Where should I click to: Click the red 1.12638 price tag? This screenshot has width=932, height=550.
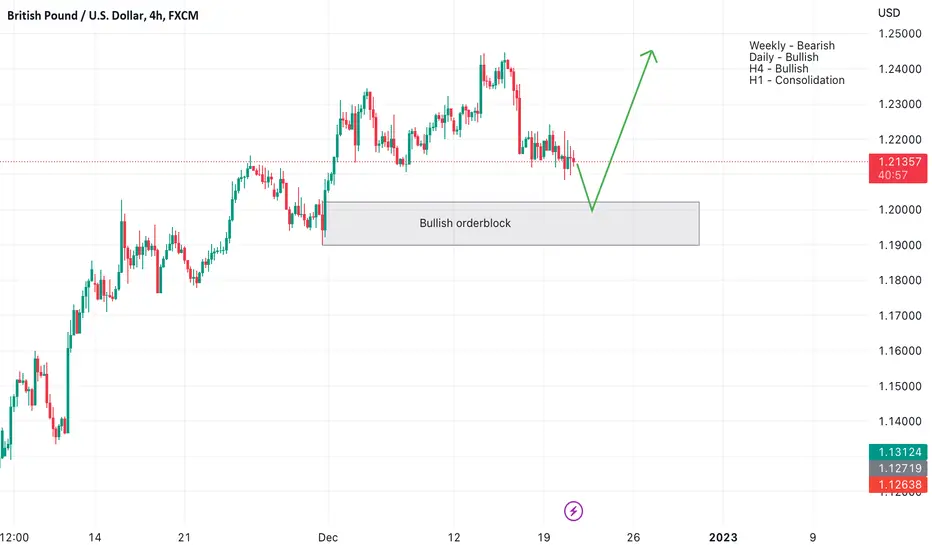(898, 485)
